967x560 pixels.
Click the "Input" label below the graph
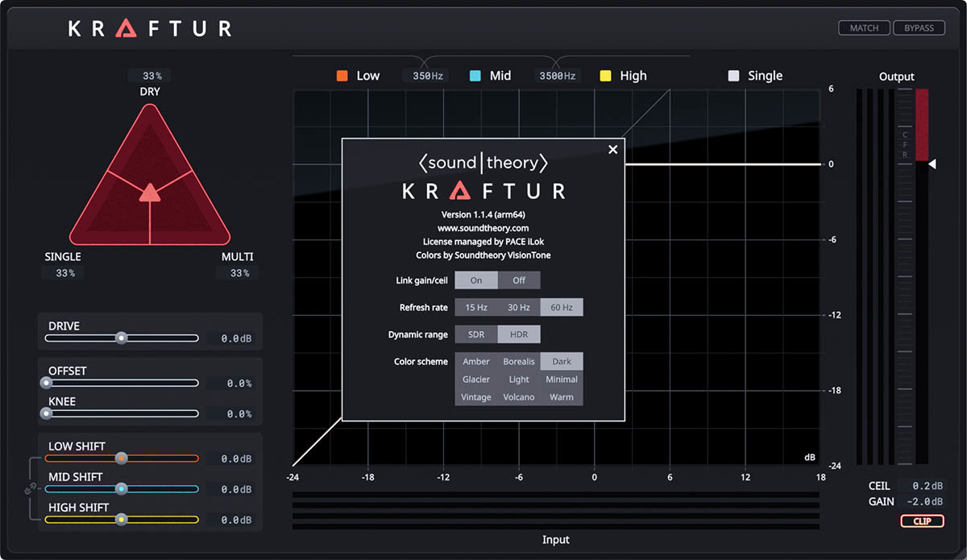tap(556, 539)
